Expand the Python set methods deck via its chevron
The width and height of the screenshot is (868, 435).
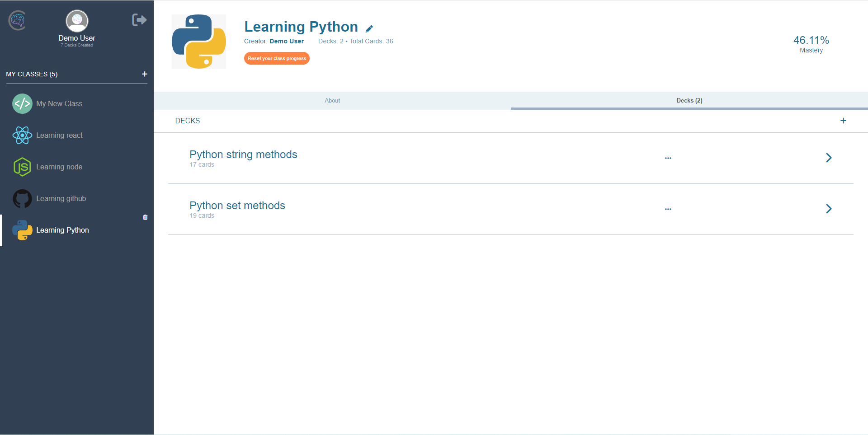click(829, 209)
